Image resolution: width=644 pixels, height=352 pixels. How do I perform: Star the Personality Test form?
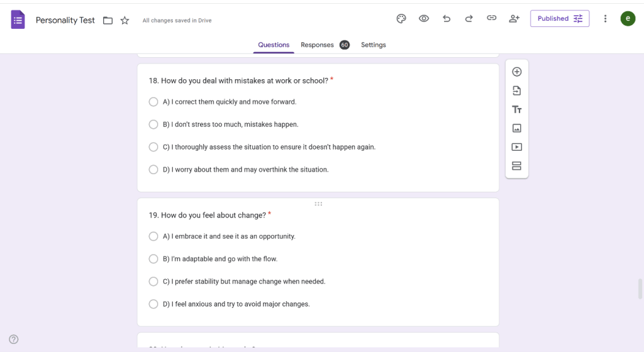point(125,21)
